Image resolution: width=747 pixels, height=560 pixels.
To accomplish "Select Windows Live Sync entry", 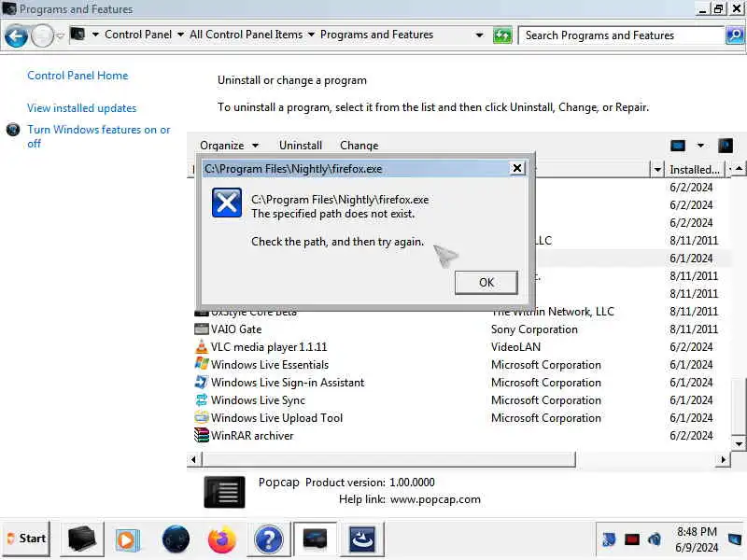I will pos(258,400).
